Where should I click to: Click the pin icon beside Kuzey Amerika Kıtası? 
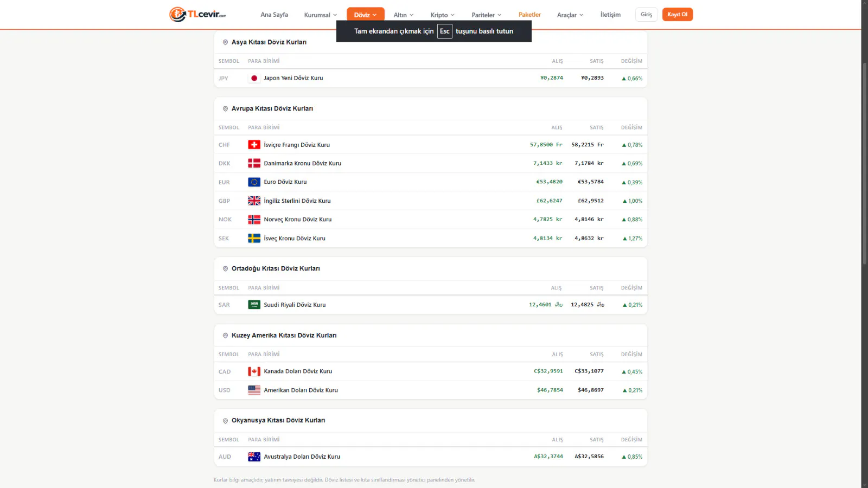tap(225, 336)
